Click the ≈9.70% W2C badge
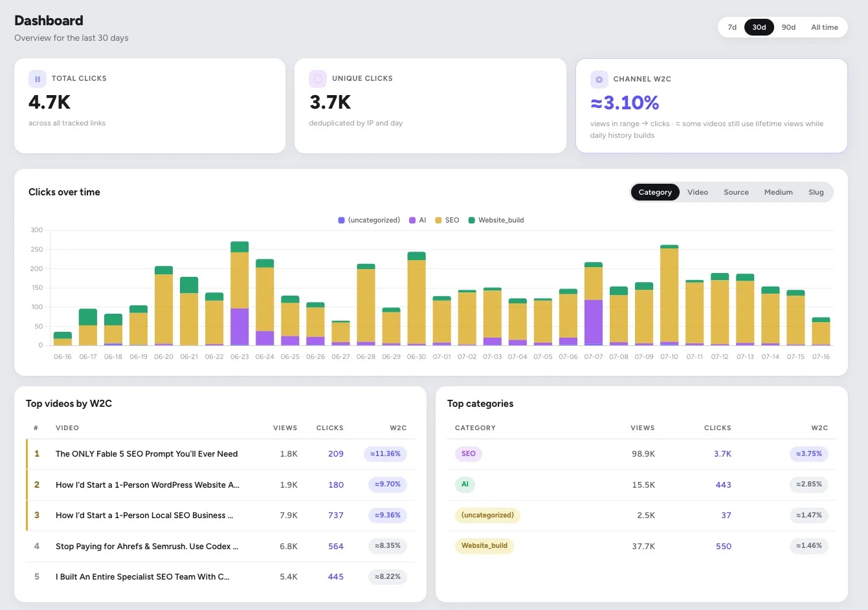 click(x=388, y=485)
